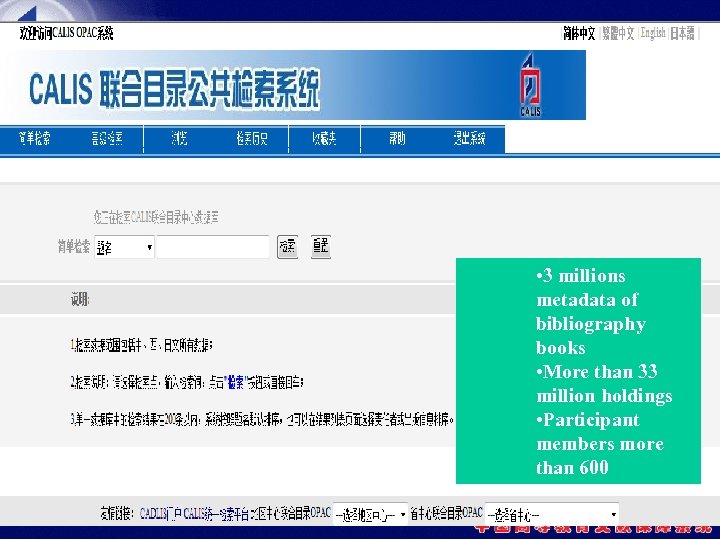Open the CALIS统一检索平台 link

tap(216, 513)
